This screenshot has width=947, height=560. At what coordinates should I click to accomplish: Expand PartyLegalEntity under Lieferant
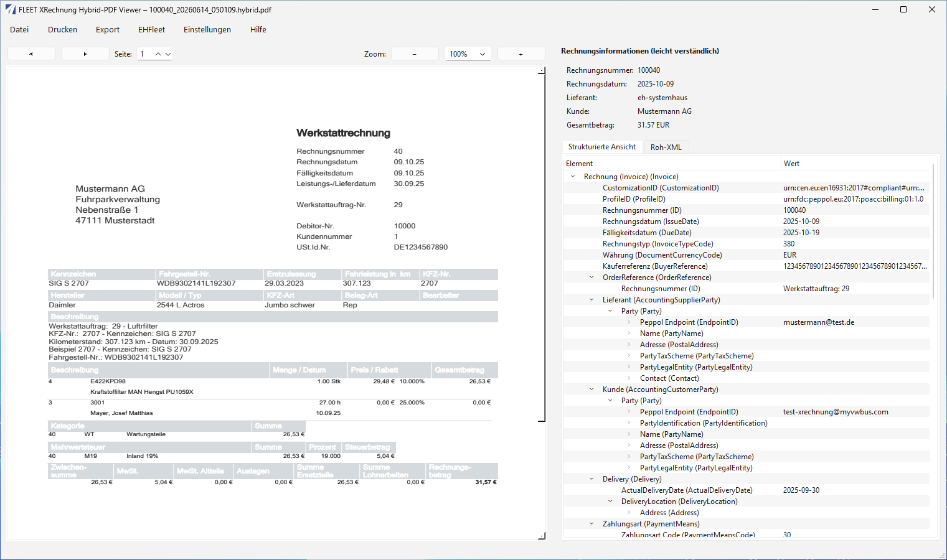(x=629, y=367)
